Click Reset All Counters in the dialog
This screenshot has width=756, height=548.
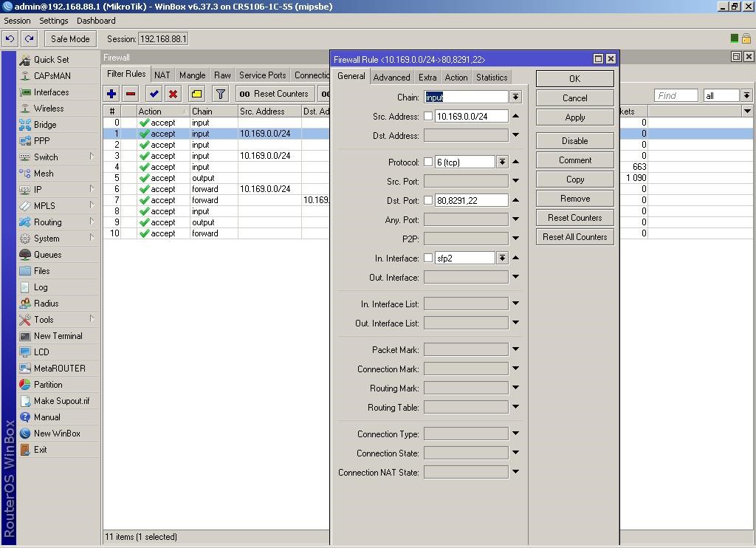tap(574, 237)
